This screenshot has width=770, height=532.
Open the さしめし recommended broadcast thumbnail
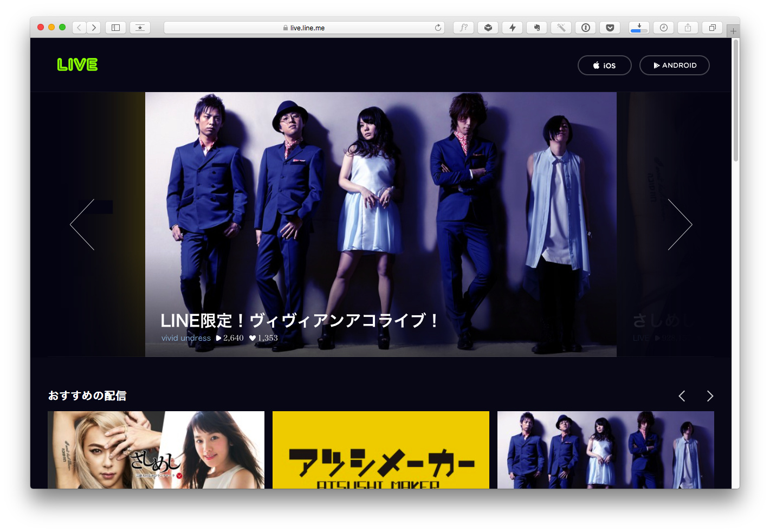[156, 450]
